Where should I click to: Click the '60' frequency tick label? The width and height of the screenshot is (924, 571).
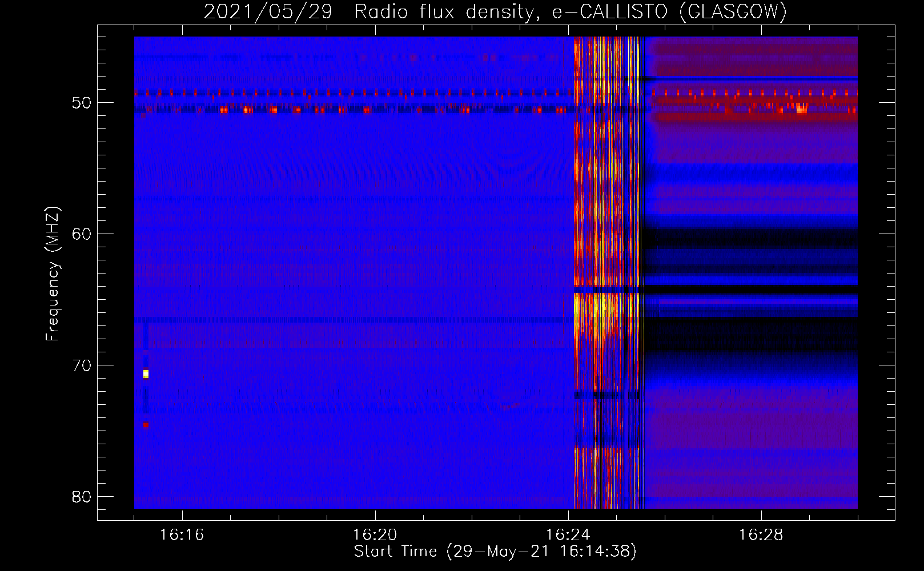[x=82, y=234]
